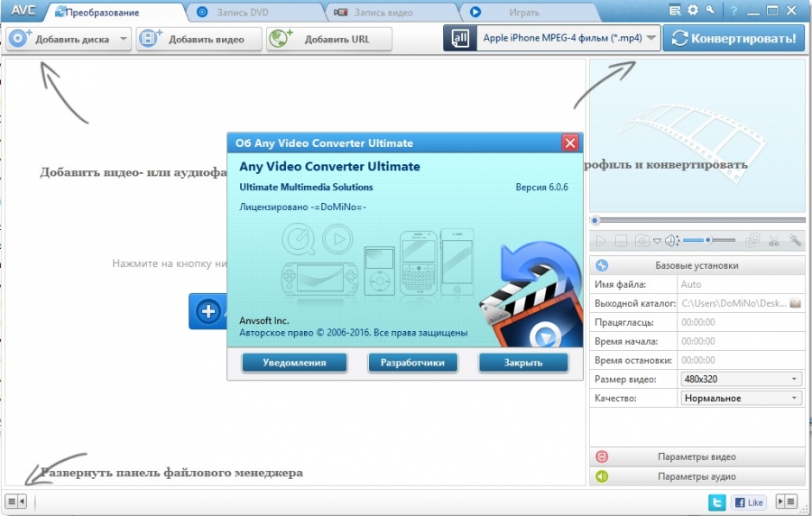Click the snapshot camera icon
This screenshot has width=812, height=516.
click(641, 241)
